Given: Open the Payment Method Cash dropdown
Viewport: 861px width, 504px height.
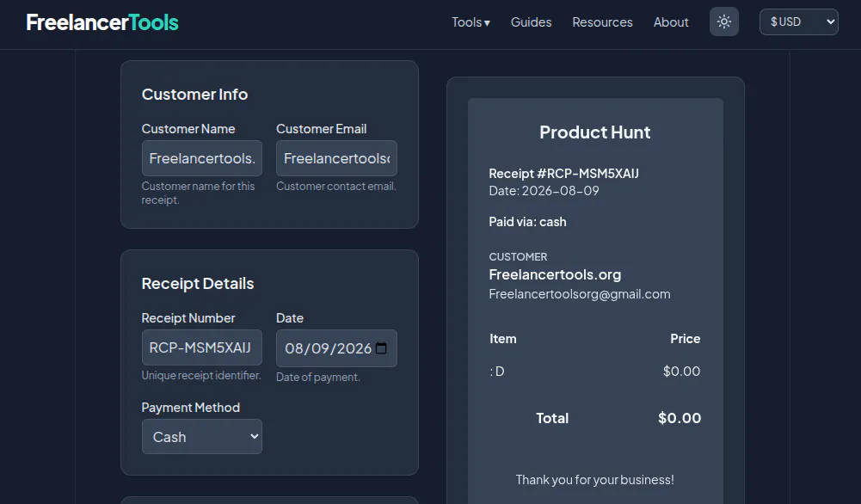Looking at the screenshot, I should pyautogui.click(x=201, y=436).
